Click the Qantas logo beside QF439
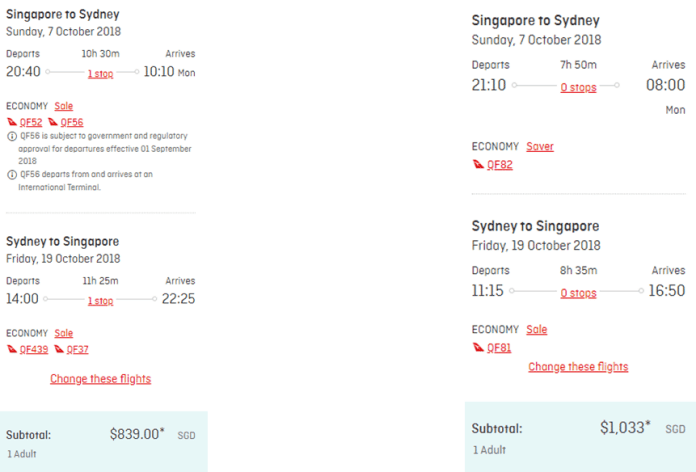Image resolution: width=696 pixels, height=472 pixels. coord(12,349)
